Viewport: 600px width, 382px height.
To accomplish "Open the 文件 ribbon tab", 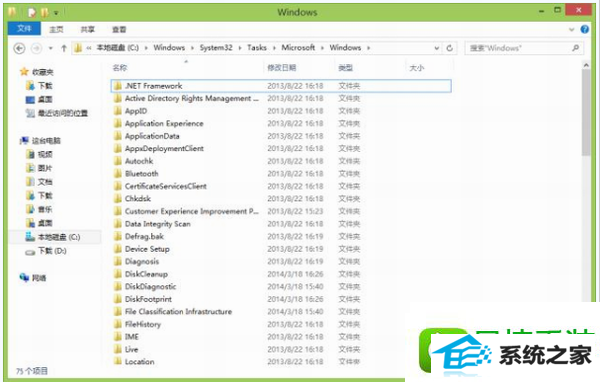I will pyautogui.click(x=24, y=28).
